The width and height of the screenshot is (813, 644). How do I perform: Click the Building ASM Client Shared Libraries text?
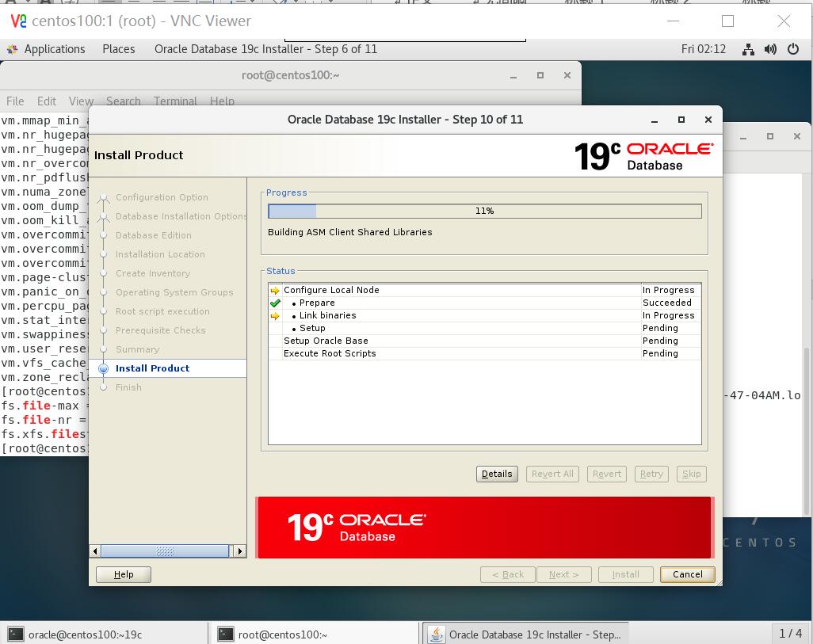point(350,232)
